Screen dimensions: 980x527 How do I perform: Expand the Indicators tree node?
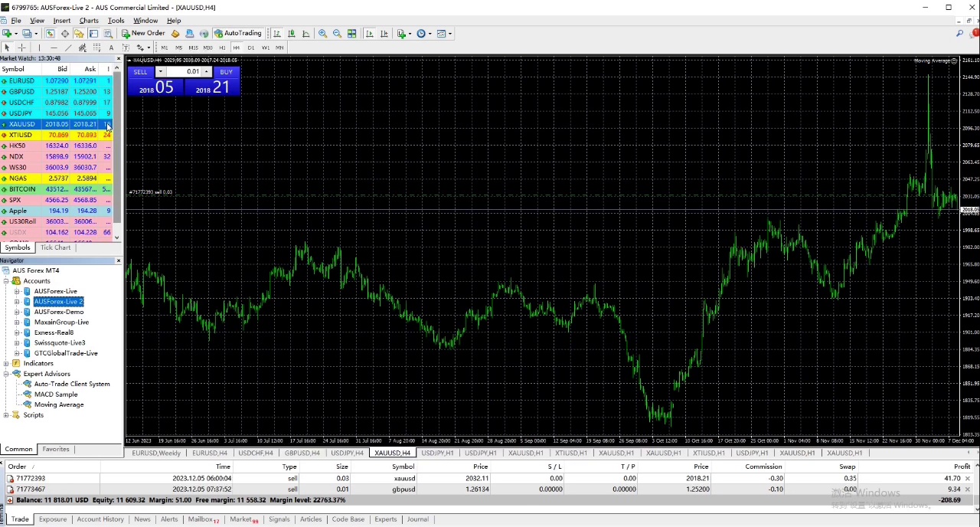point(6,364)
